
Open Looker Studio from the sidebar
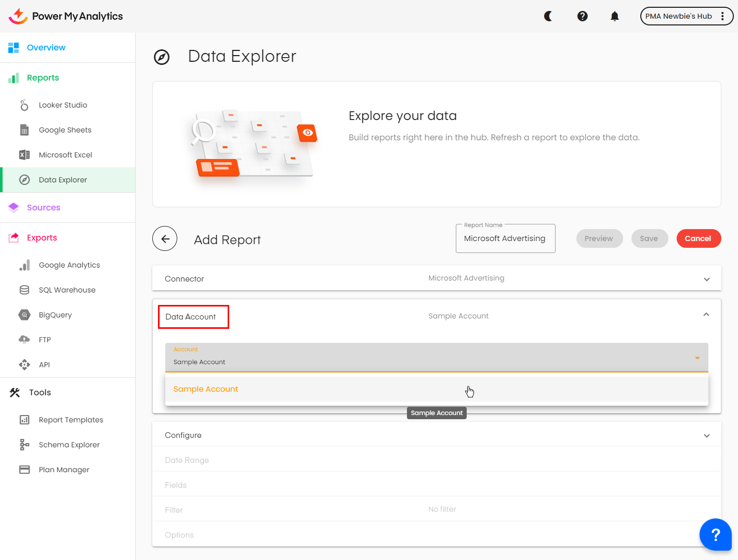(x=63, y=105)
